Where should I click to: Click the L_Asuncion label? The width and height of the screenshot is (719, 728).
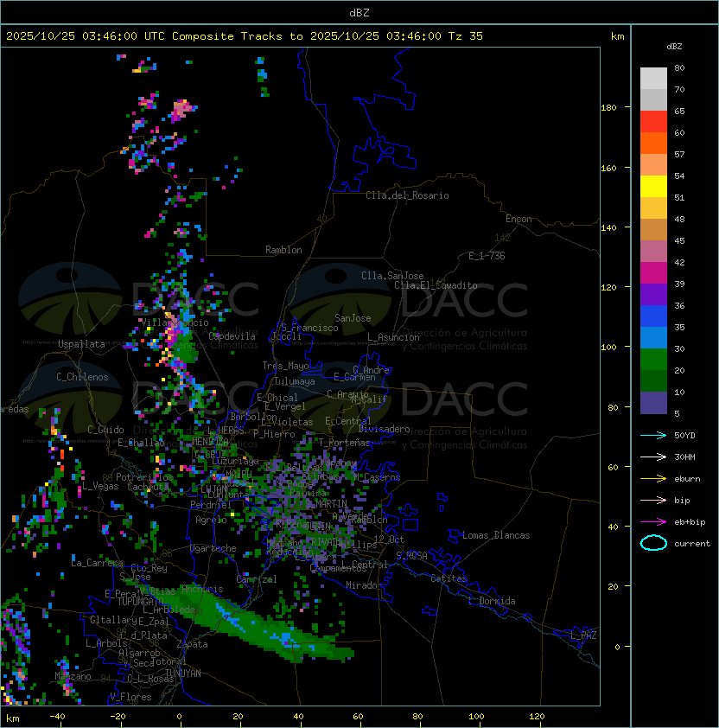pyautogui.click(x=393, y=337)
